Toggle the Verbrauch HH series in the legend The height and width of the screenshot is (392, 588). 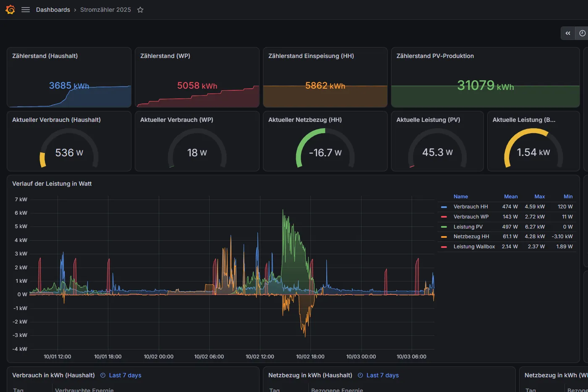click(x=471, y=207)
